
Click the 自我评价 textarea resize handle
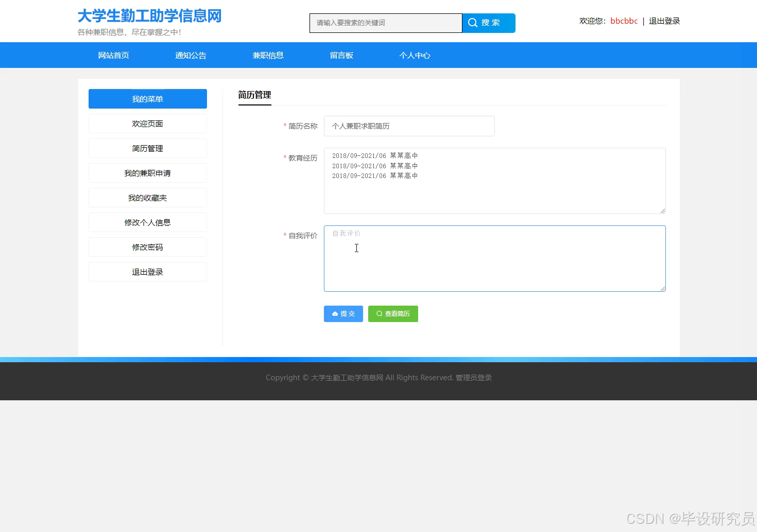pyautogui.click(x=663, y=289)
